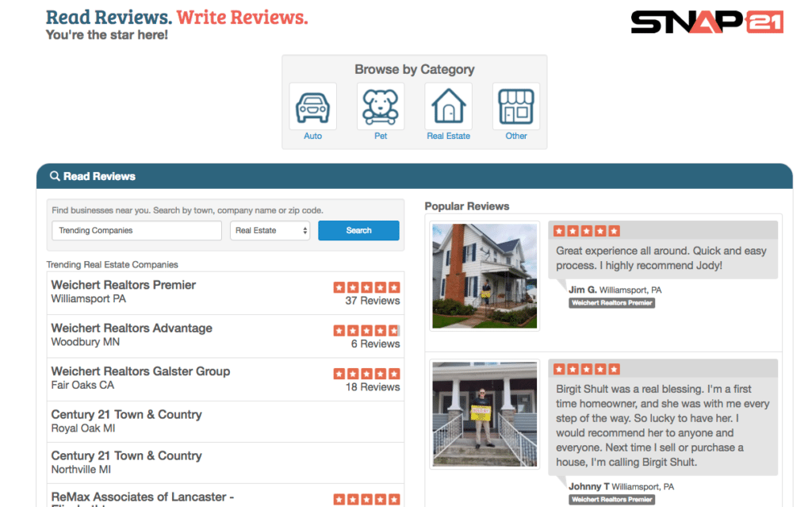Click Weichert Realtors Galster Group star rating
This screenshot has height=507, width=812.
[366, 373]
